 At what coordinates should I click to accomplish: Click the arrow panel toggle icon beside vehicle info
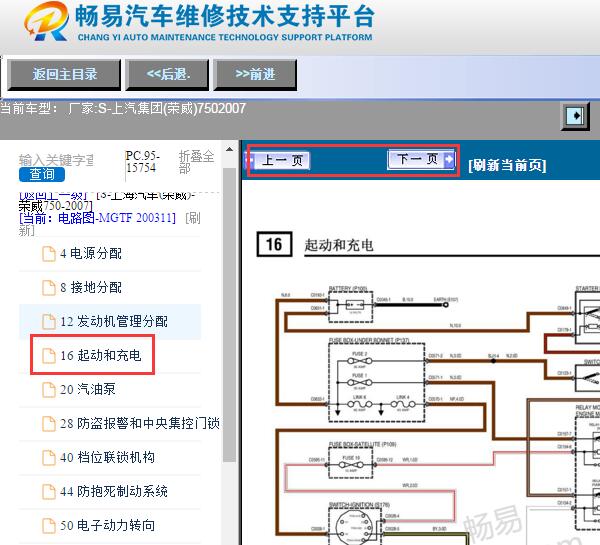[x=575, y=116]
